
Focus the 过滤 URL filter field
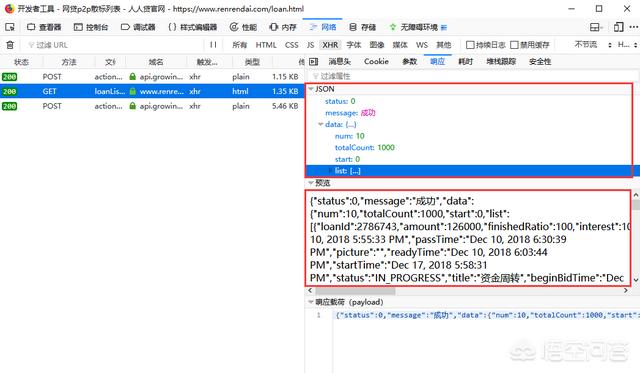pos(114,45)
